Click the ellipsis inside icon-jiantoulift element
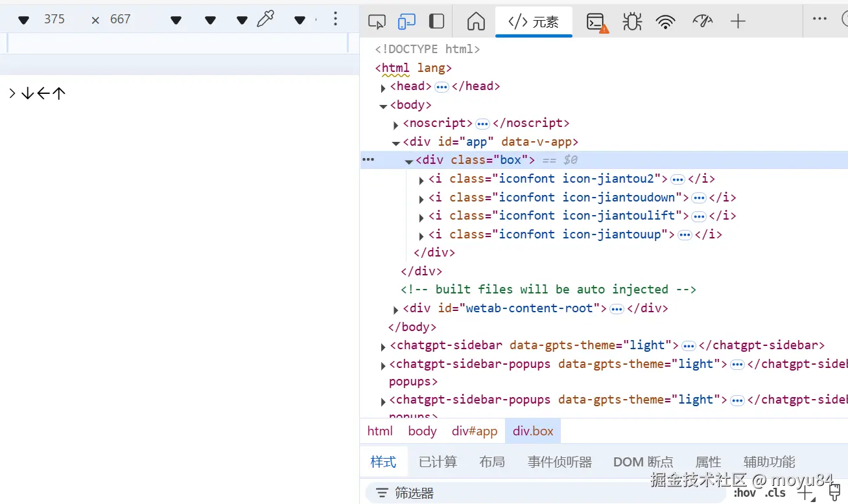The height and width of the screenshot is (504, 848). coord(699,216)
